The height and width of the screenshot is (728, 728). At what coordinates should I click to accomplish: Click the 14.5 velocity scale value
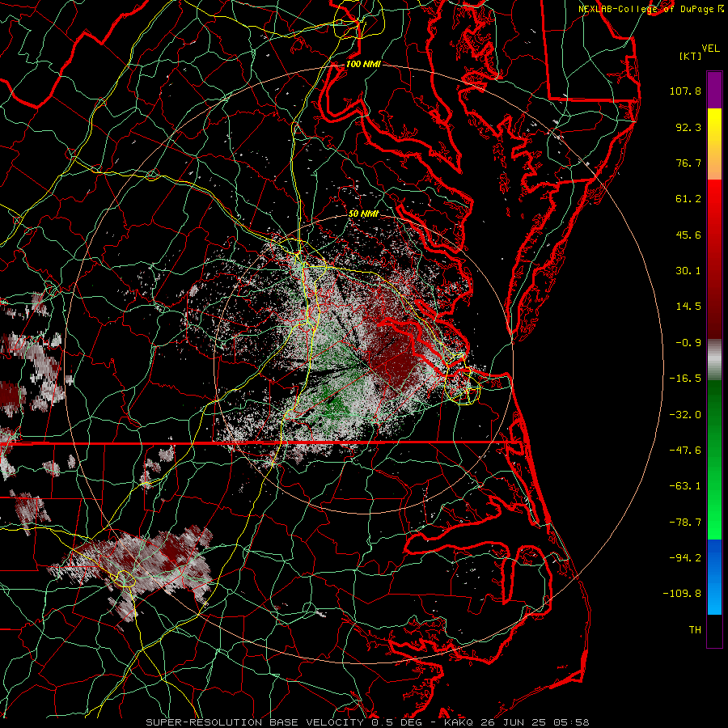pos(688,307)
